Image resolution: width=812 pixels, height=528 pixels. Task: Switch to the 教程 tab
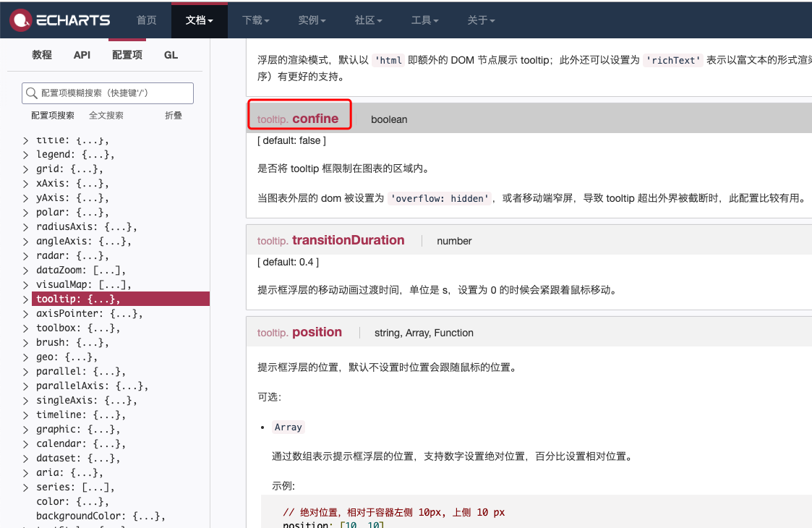pos(42,54)
